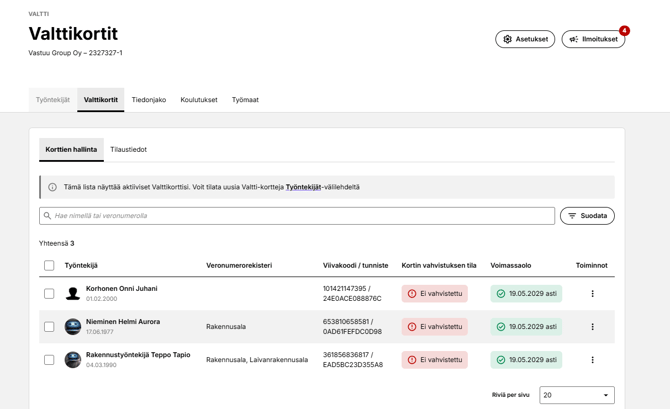The height and width of the screenshot is (409, 670).
Task: Click the Kortin vahvistuksen tila column header
Action: click(x=439, y=265)
